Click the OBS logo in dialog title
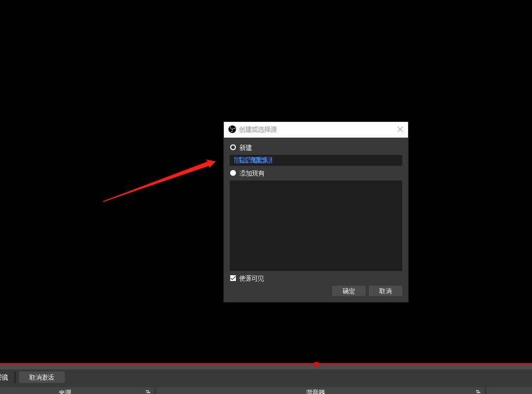532x394 pixels. pyautogui.click(x=232, y=129)
